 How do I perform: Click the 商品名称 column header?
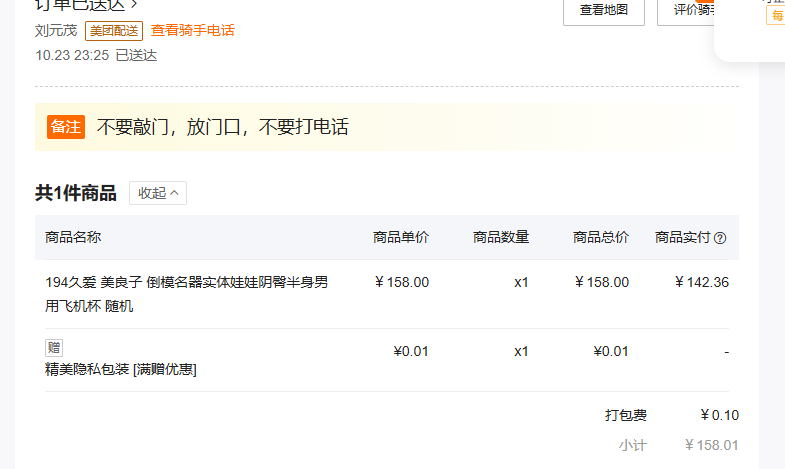point(73,237)
